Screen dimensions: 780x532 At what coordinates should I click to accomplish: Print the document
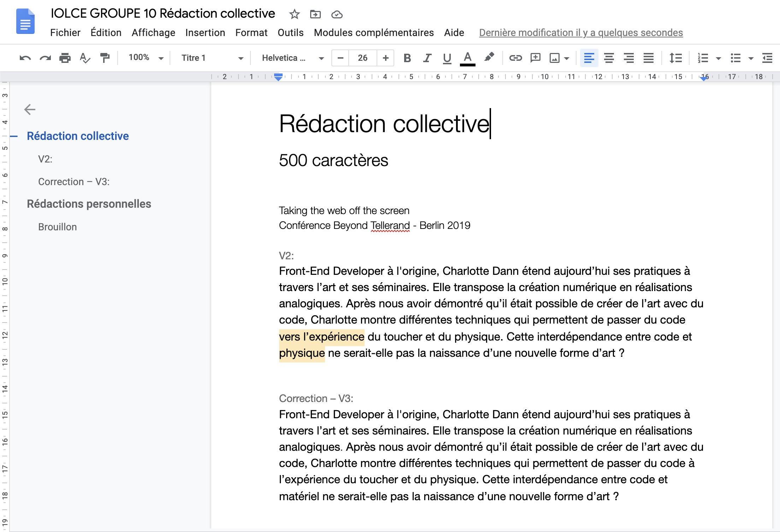coord(65,58)
